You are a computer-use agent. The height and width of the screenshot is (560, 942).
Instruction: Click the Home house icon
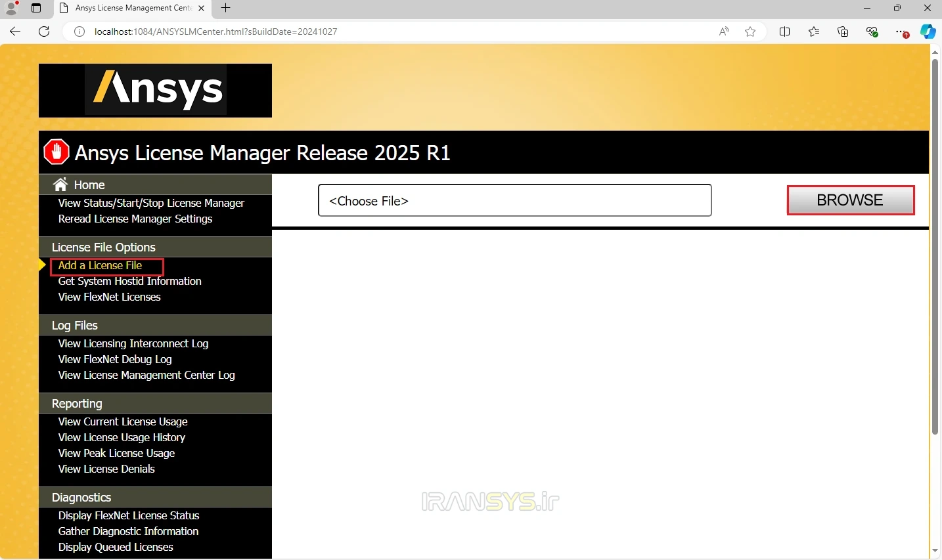tap(60, 184)
